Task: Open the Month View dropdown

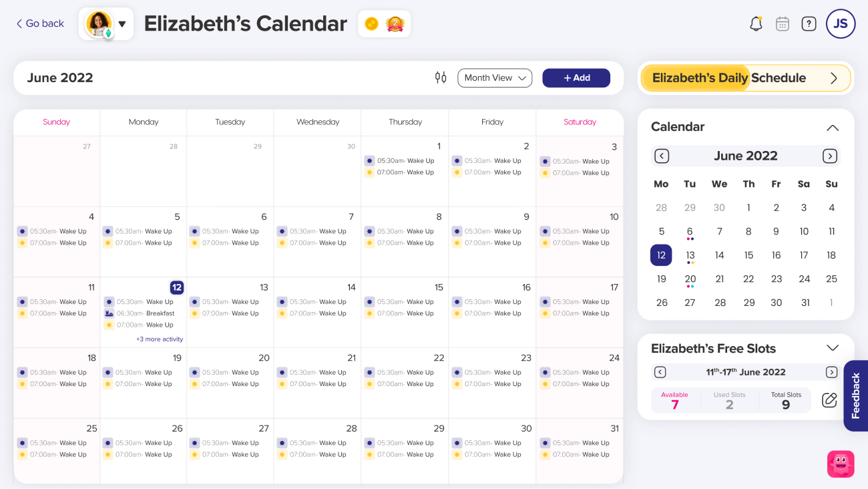Action: coord(495,78)
